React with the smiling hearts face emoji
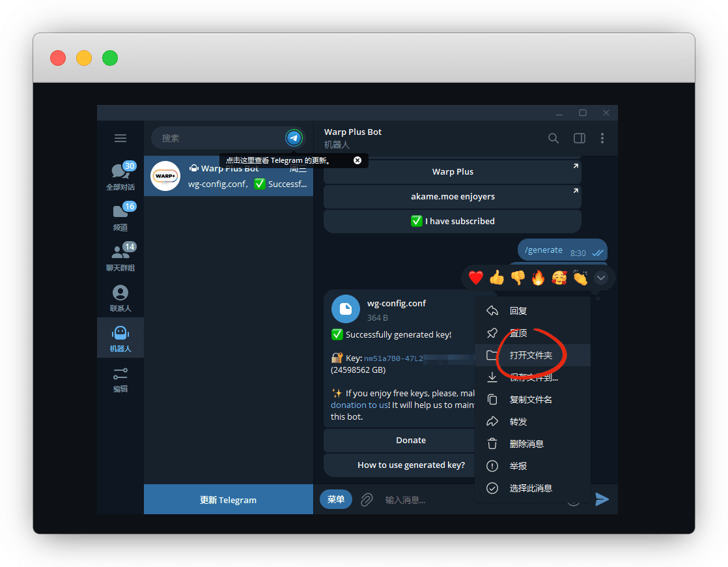The height and width of the screenshot is (567, 728). [559, 278]
